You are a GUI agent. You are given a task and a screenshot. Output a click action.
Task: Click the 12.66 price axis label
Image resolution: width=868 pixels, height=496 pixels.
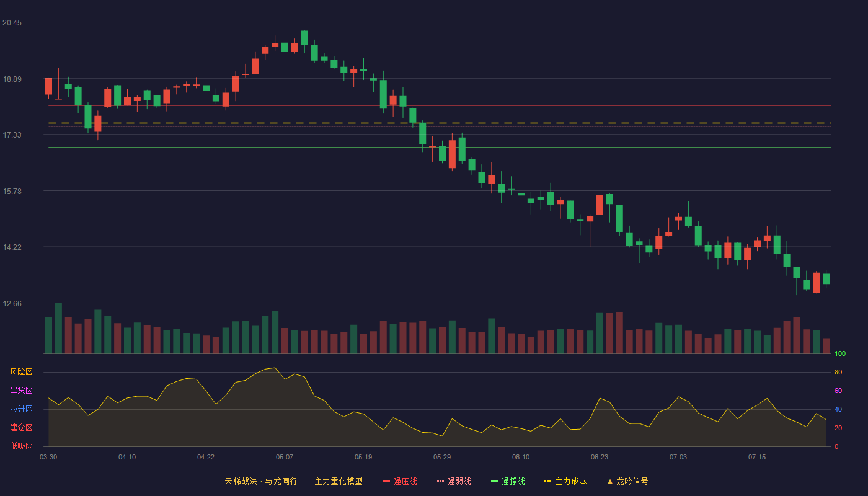12,304
